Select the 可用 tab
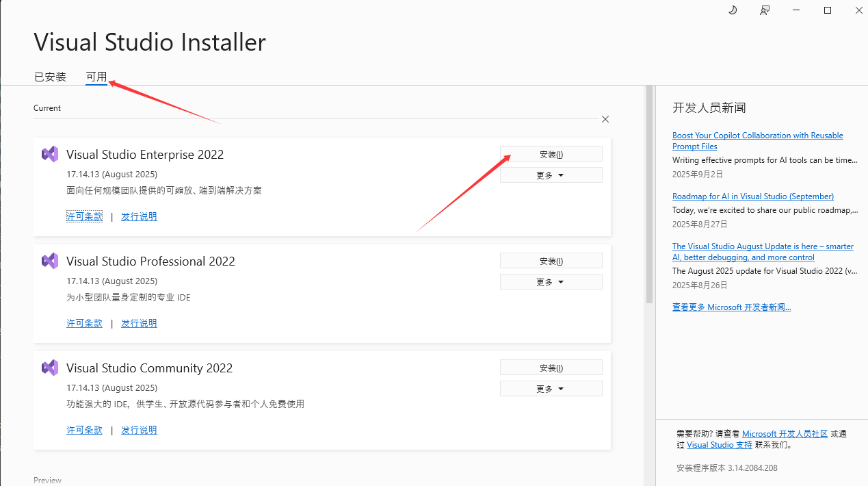This screenshot has width=868, height=486. [x=96, y=77]
